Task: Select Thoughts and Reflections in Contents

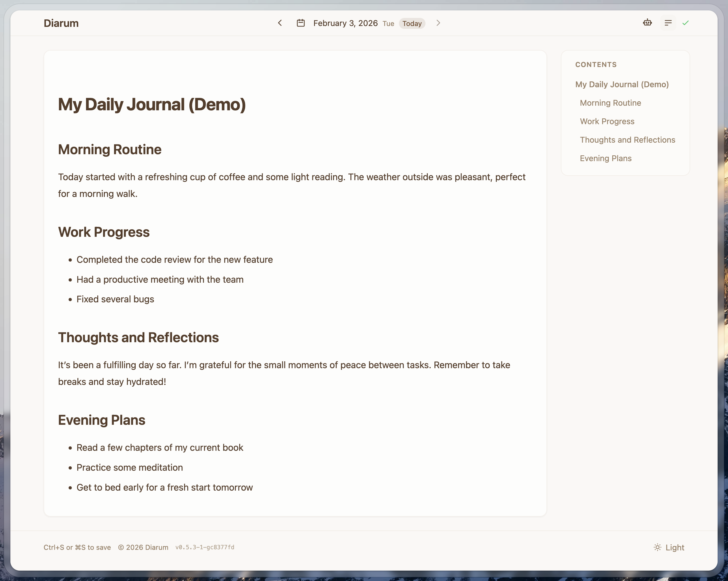Action: [627, 139]
